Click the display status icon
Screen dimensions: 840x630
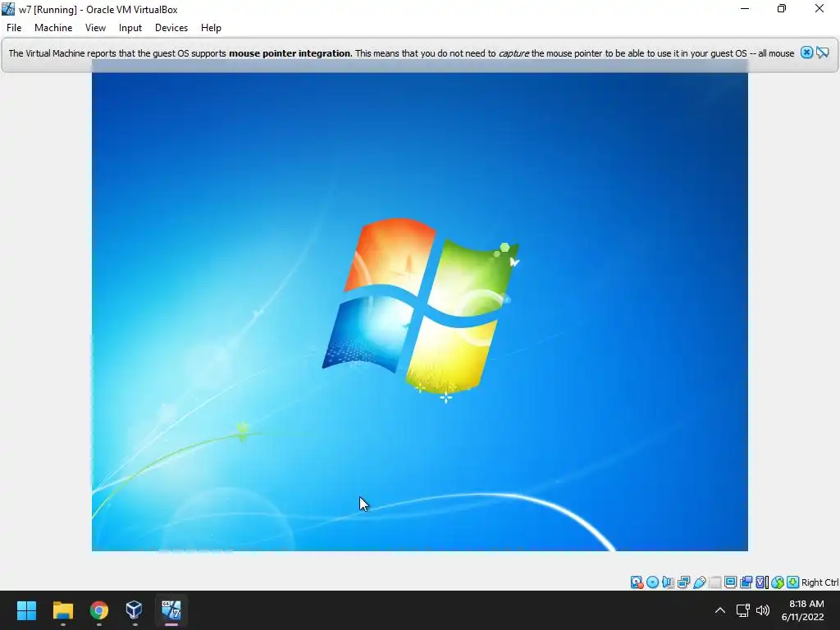click(x=730, y=582)
